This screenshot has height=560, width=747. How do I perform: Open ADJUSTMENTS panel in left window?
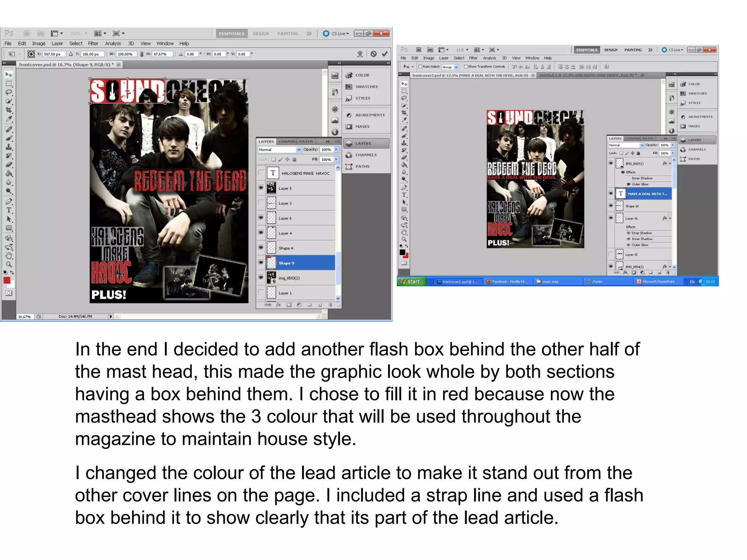click(366, 115)
